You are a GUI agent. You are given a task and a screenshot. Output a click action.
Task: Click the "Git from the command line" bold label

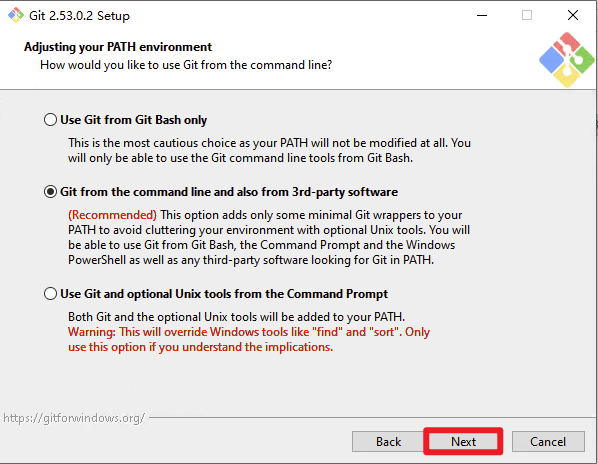tap(229, 192)
